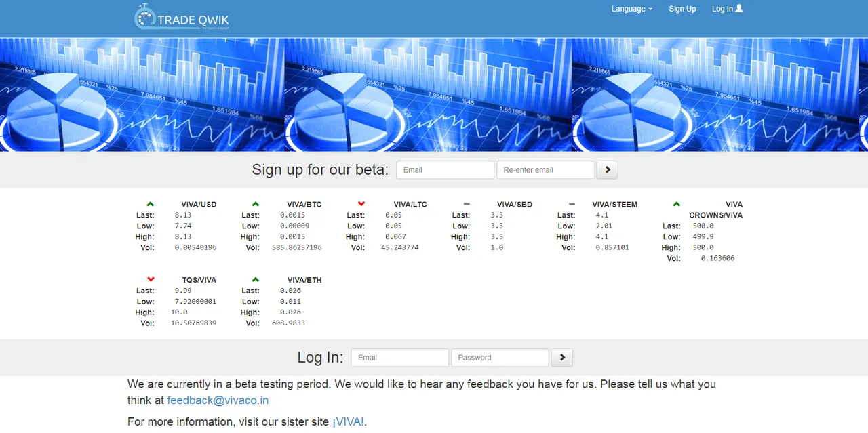This screenshot has height=433, width=868.
Task: Submit beta signup with arrow button
Action: pyautogui.click(x=607, y=170)
